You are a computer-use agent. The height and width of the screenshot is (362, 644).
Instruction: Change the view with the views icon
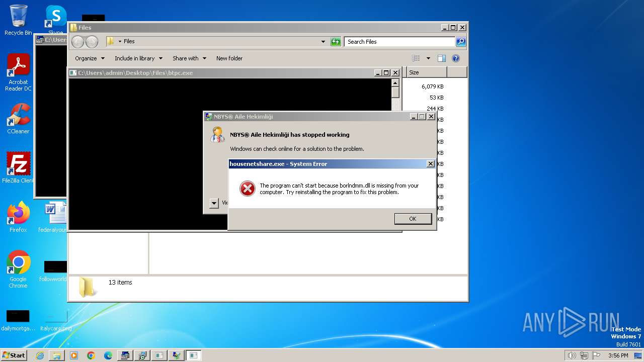[416, 58]
